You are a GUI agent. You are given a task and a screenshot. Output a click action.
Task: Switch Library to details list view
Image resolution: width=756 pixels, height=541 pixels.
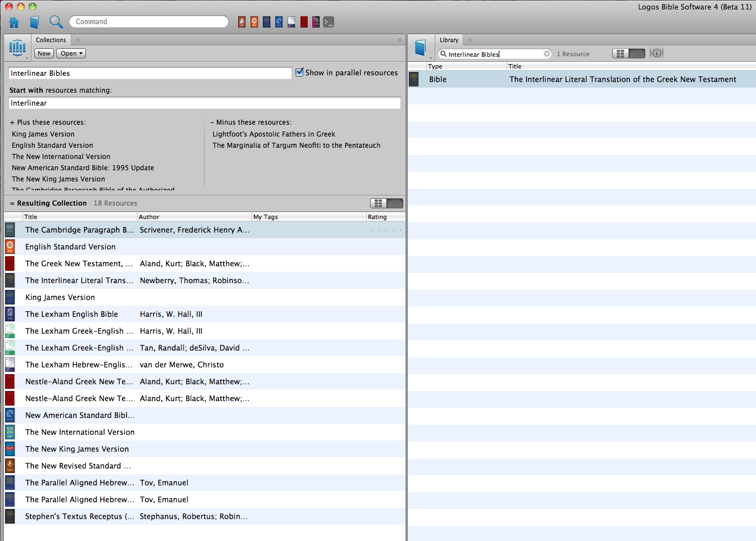637,53
